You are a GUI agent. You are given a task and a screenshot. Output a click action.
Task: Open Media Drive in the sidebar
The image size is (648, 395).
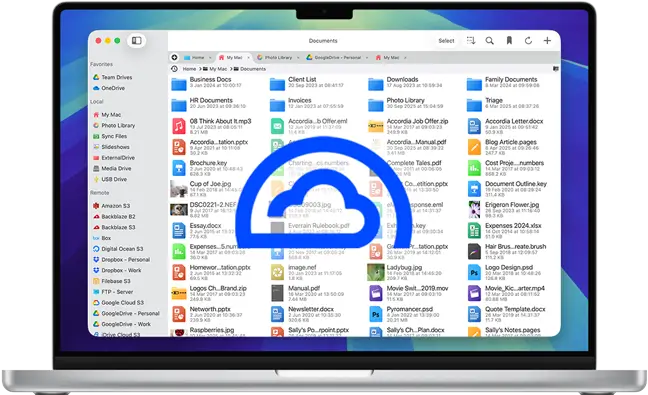[112, 168]
